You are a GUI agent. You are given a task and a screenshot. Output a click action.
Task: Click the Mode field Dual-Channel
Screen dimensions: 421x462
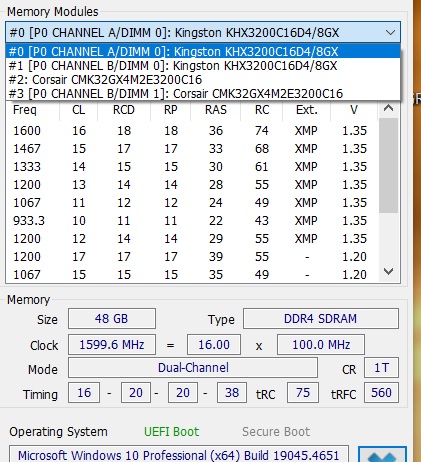click(193, 368)
